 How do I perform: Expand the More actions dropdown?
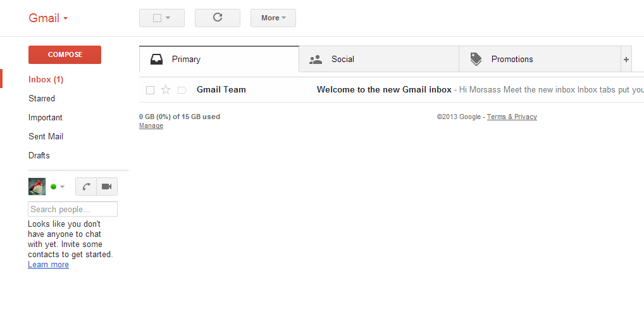[x=273, y=18]
